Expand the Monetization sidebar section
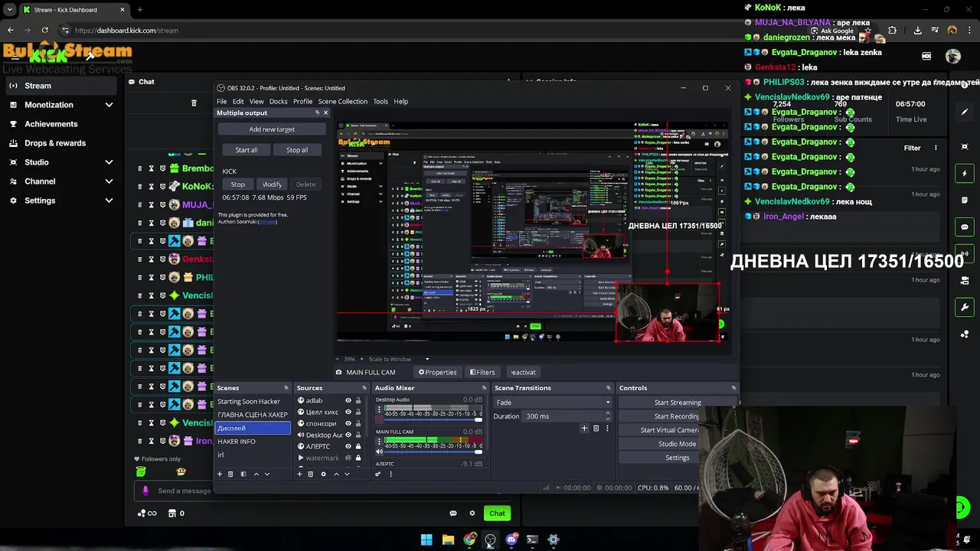 coord(109,105)
